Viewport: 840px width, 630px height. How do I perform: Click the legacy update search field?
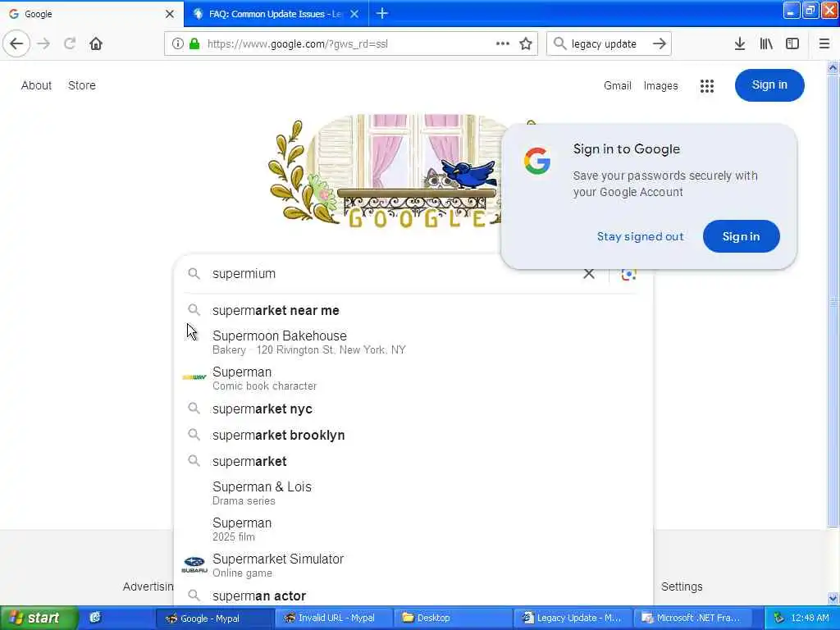tap(608, 44)
